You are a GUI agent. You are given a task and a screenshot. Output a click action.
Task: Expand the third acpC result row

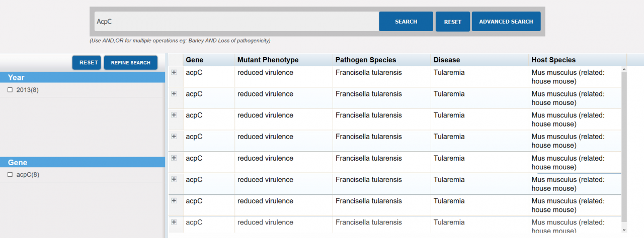click(174, 115)
